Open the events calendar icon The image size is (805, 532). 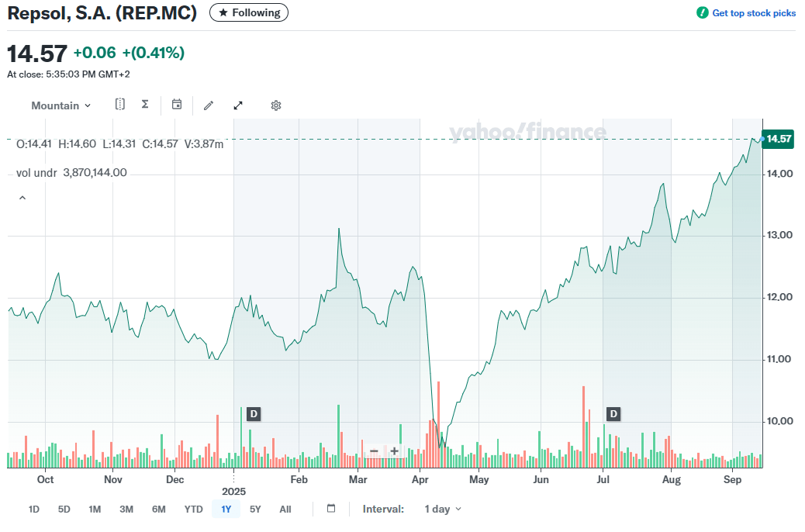pyautogui.click(x=177, y=104)
